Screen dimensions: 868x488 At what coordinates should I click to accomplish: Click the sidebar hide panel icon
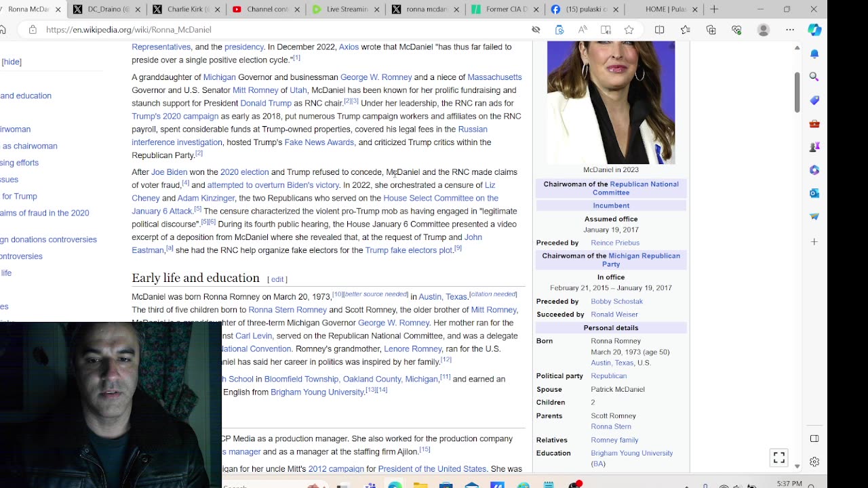click(x=814, y=439)
